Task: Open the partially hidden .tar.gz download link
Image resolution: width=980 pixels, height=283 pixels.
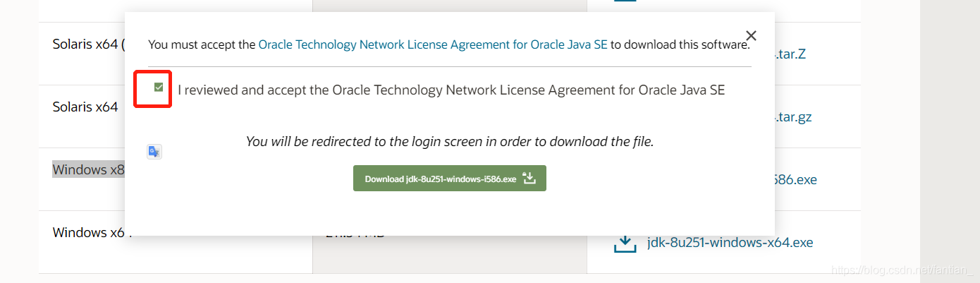Action: pyautogui.click(x=793, y=116)
